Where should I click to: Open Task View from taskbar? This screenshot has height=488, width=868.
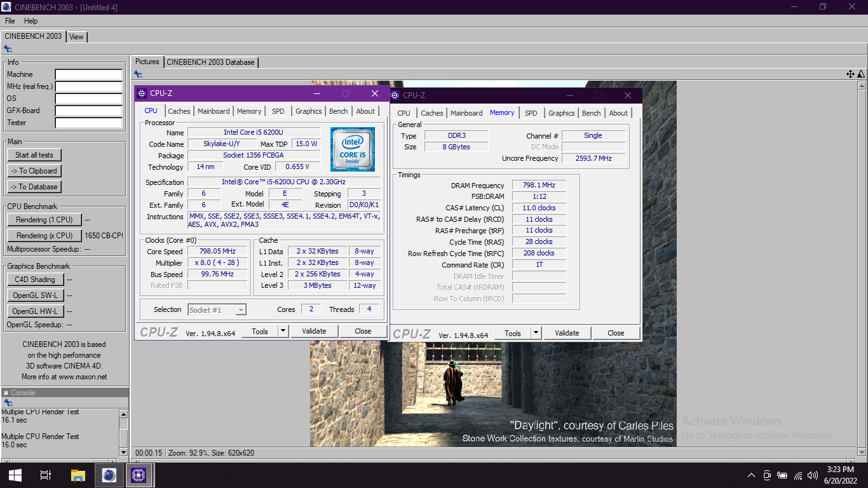pyautogui.click(x=46, y=475)
